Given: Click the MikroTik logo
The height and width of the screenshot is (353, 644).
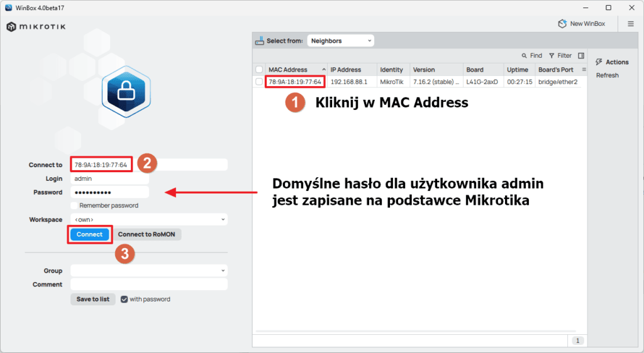Looking at the screenshot, I should [x=36, y=27].
